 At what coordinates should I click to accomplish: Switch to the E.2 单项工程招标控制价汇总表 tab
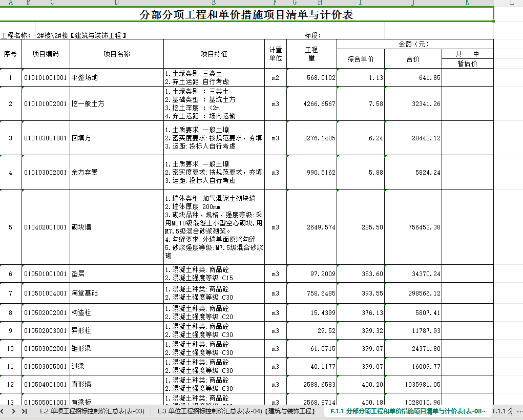92,411
